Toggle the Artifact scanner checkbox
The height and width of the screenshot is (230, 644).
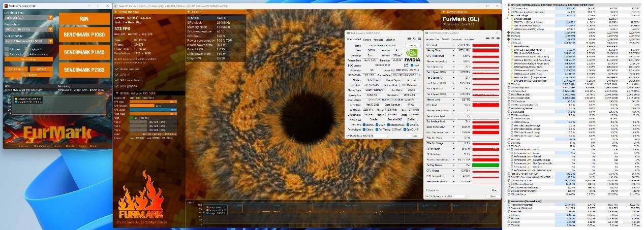26,54
